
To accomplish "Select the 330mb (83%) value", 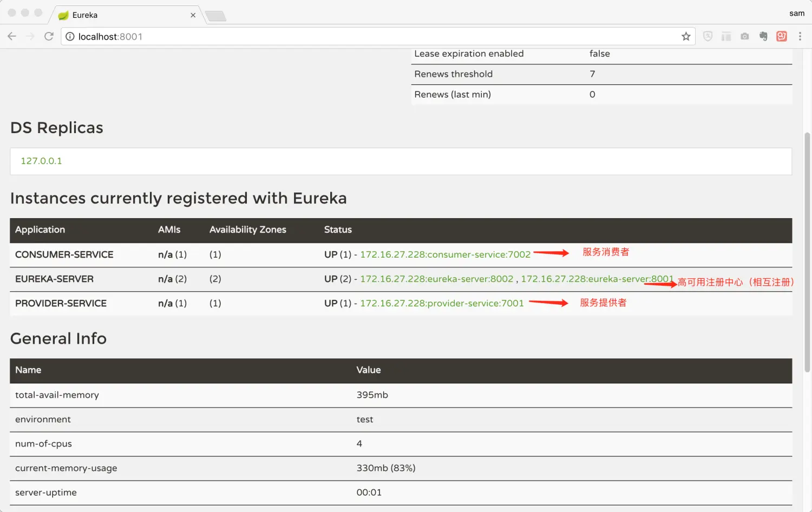I will 386,468.
